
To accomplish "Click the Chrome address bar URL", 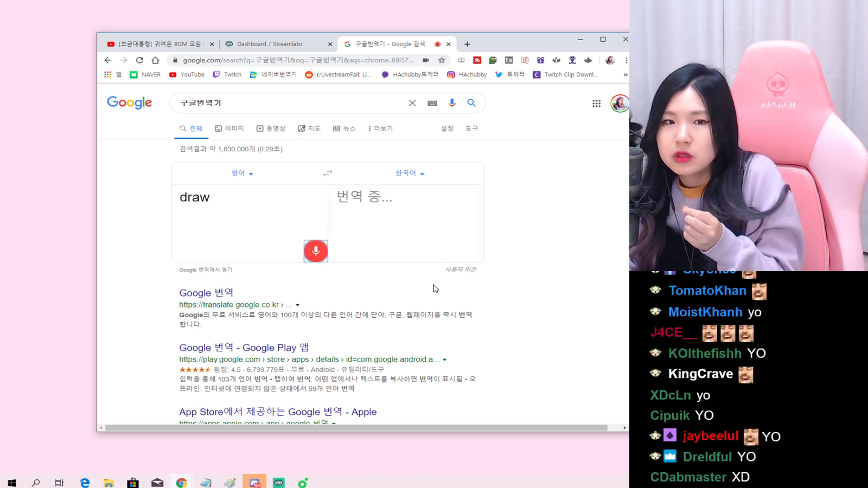I will tap(298, 60).
